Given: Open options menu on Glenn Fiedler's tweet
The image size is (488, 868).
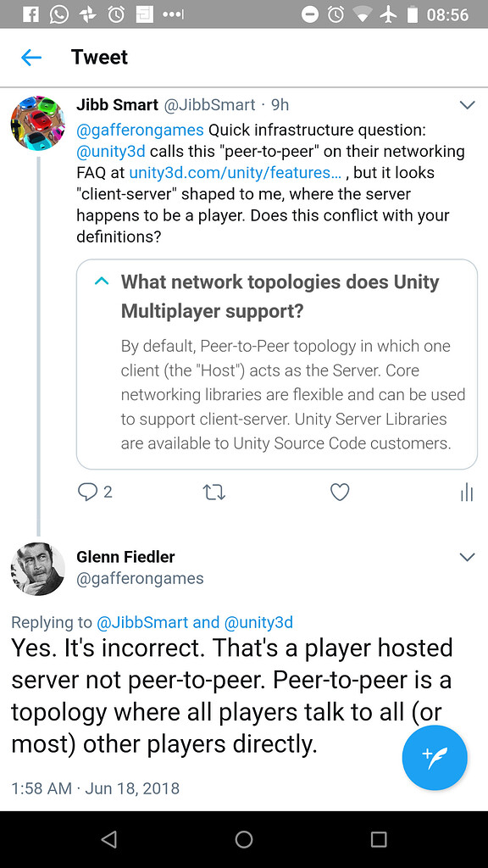Looking at the screenshot, I should point(467,557).
